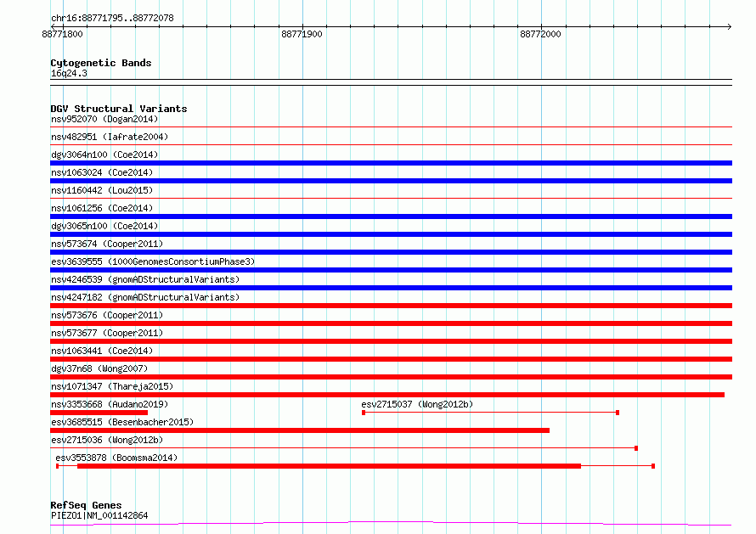Click the blue bar under nsv4246539
756x534 pixels.
pos(391,288)
